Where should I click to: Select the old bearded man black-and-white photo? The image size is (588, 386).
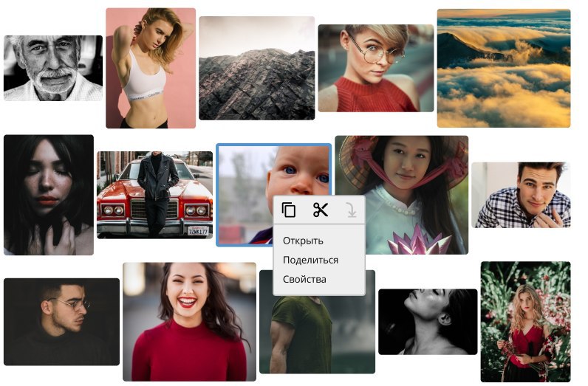53,68
